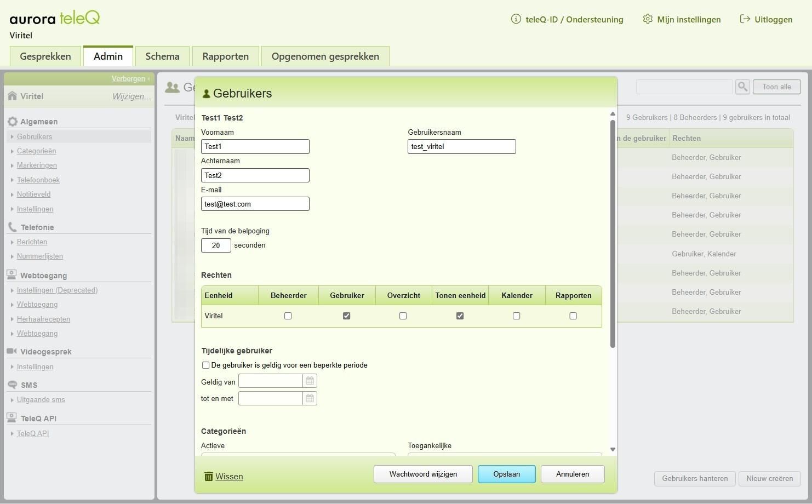Image resolution: width=812 pixels, height=504 pixels.
Task: Click the Mijn instellingen gear icon
Action: pos(648,19)
